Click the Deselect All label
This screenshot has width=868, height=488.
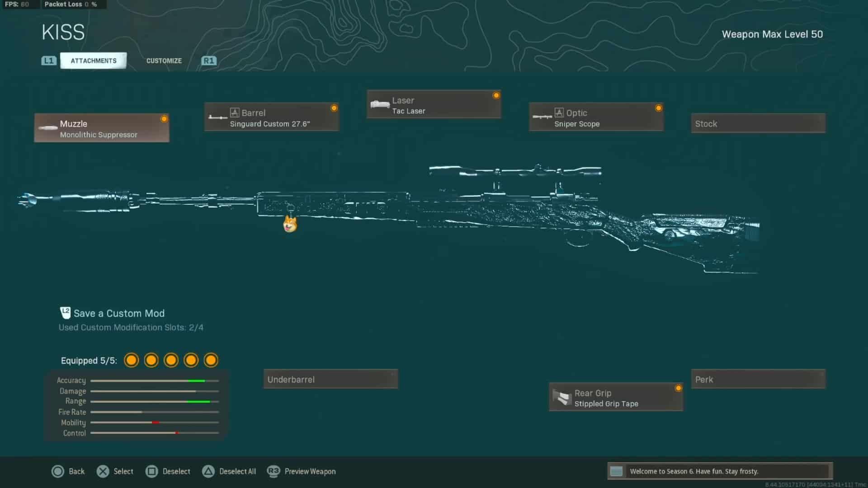(x=237, y=471)
